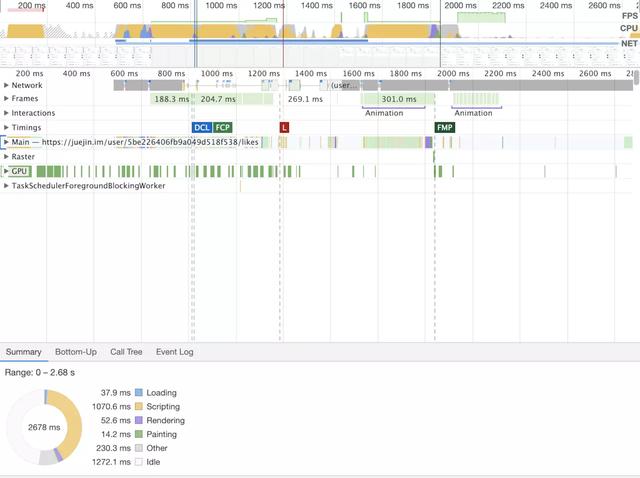
Task: Select the 269.1 ms frame
Action: pos(305,99)
